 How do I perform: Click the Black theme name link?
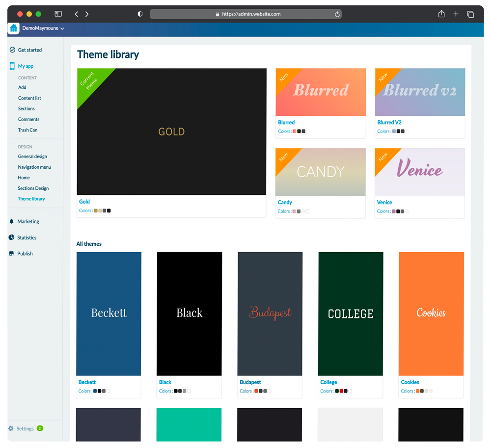[165, 382]
